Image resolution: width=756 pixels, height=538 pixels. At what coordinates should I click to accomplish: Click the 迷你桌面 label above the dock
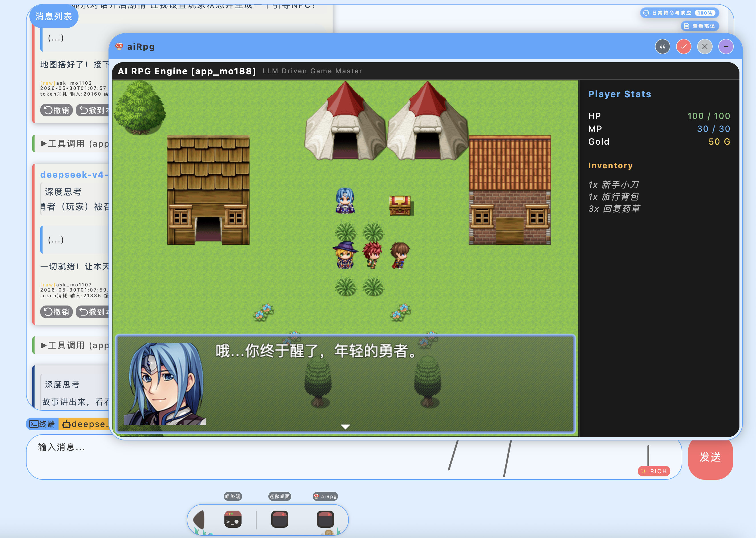[280, 496]
